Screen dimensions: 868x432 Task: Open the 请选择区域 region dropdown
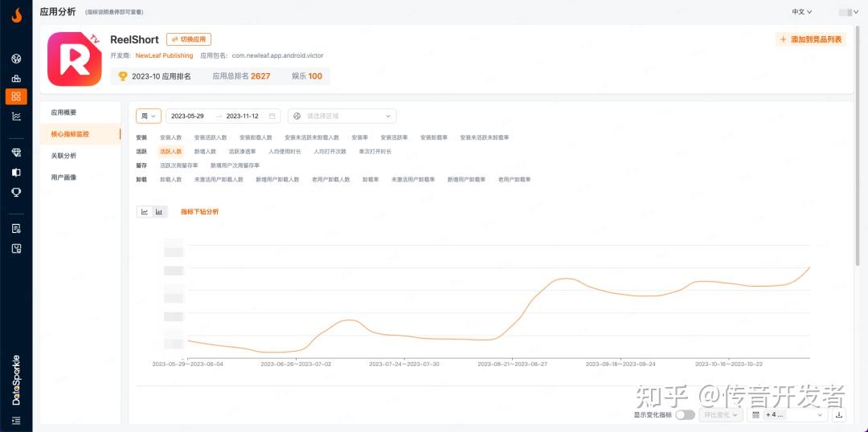[342, 116]
